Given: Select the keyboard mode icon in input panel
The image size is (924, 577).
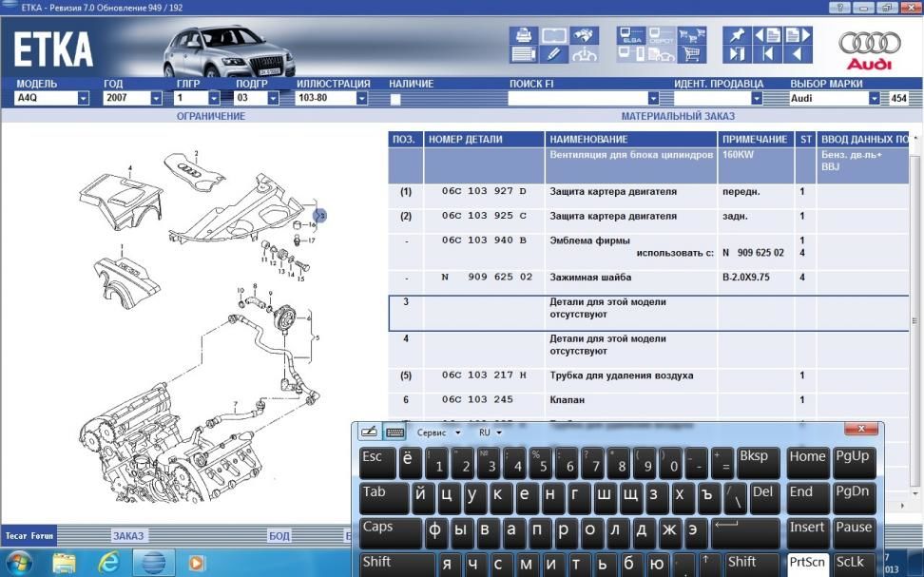Looking at the screenshot, I should tap(395, 432).
